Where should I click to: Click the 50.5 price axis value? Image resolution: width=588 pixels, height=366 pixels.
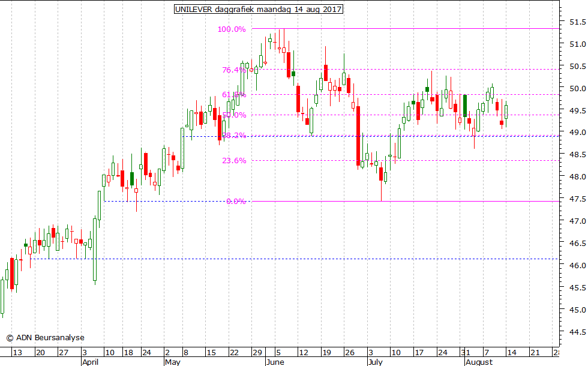[577, 67]
